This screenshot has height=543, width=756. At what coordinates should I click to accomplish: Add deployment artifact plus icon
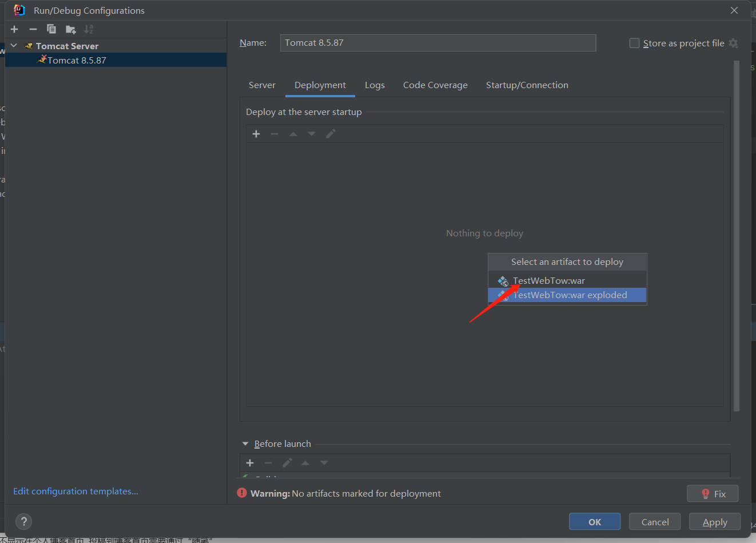pyautogui.click(x=256, y=134)
